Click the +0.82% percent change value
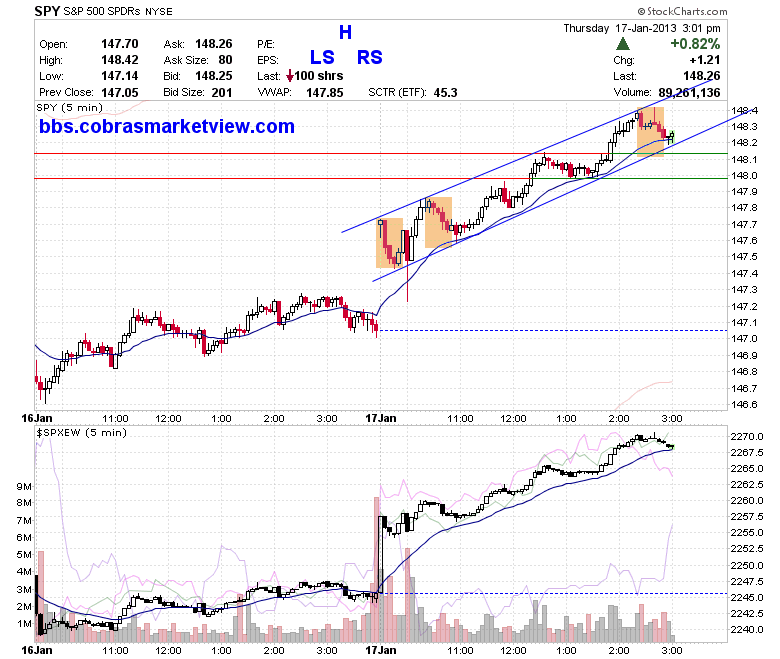Viewport: 780px width, 659px height. coord(695,44)
